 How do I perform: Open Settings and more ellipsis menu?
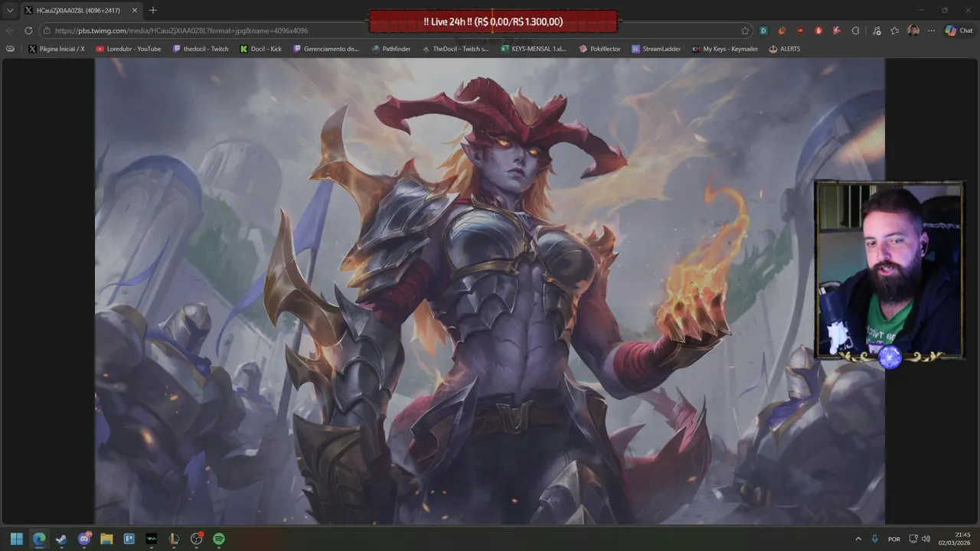[x=932, y=31]
